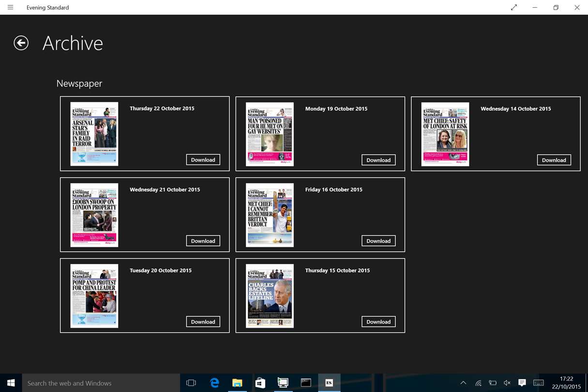The image size is (588, 392).
Task: Show hidden system tray icons
Action: [x=463, y=383]
